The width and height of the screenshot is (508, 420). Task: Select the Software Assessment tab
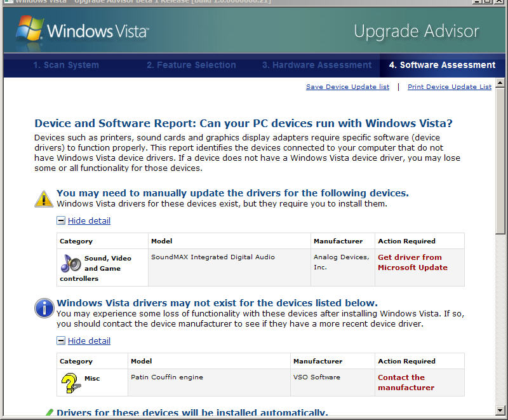(x=442, y=65)
